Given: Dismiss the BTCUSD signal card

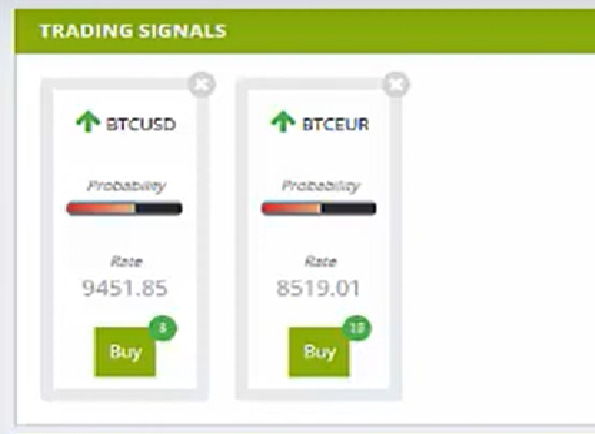Looking at the screenshot, I should 202,85.
